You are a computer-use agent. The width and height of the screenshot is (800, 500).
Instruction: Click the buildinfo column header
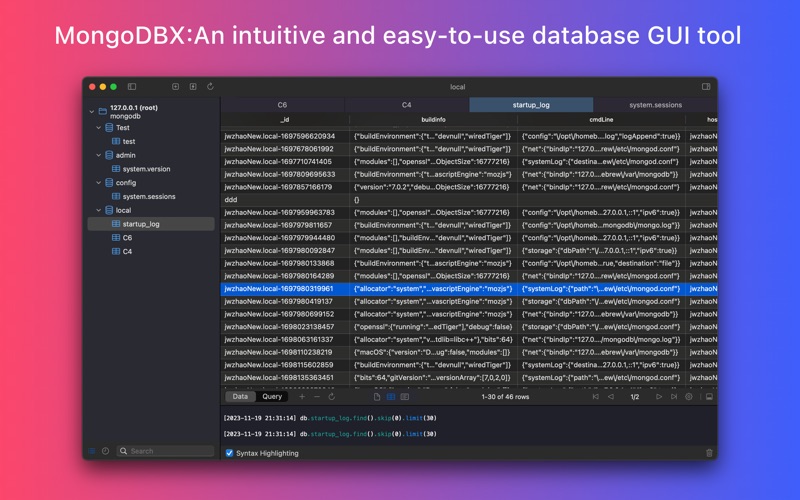pos(434,120)
